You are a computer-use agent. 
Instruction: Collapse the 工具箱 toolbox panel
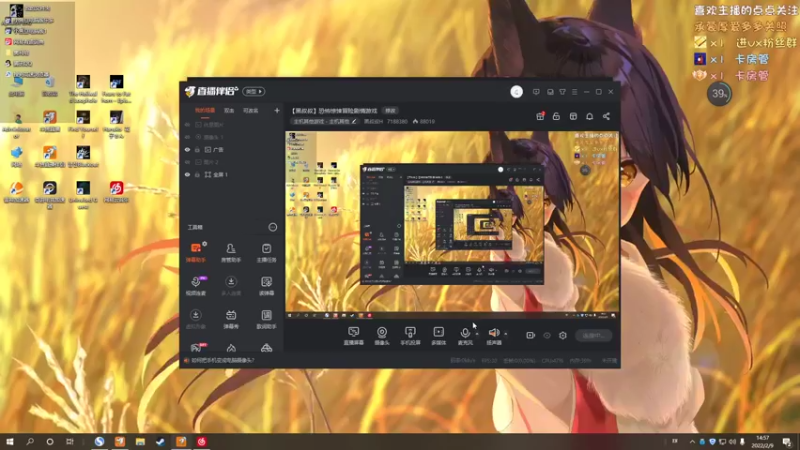[x=272, y=227]
